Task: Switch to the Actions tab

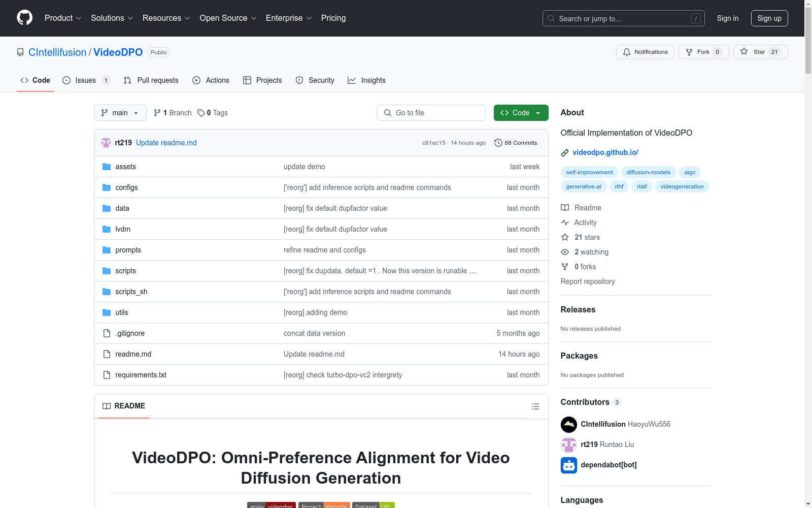Action: pyautogui.click(x=211, y=80)
